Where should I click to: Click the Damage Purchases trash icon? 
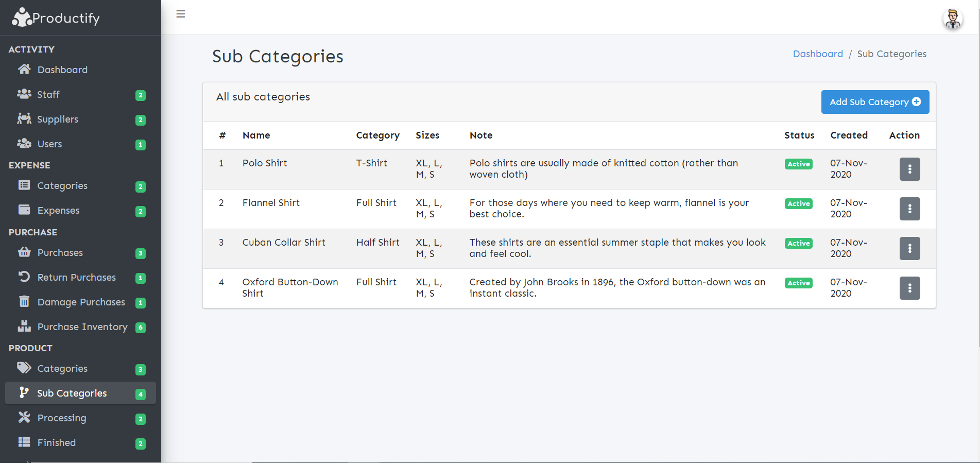tap(24, 301)
